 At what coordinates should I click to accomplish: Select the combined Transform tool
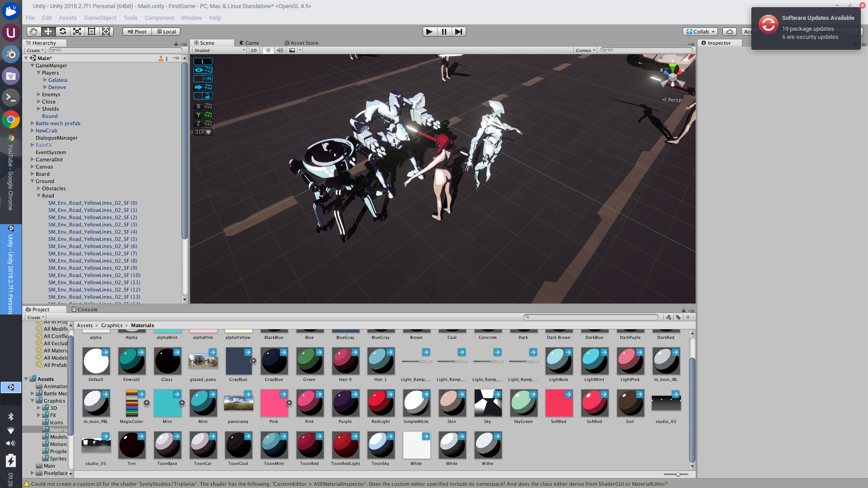coord(106,32)
